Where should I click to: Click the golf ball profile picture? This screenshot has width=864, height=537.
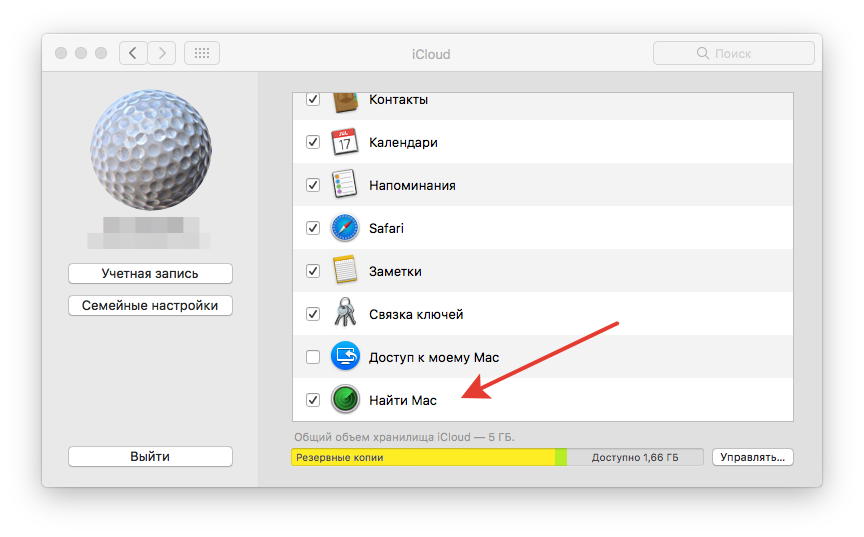[x=151, y=150]
